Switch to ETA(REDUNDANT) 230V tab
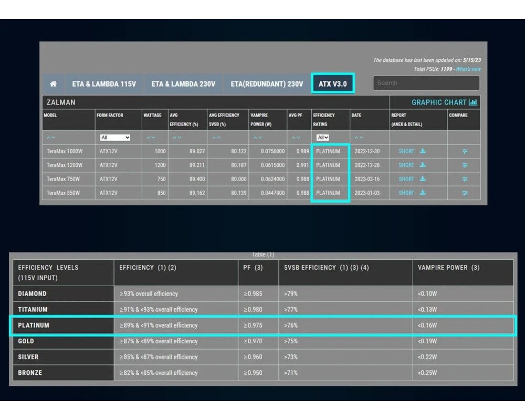The image size is (525, 420). (x=267, y=84)
